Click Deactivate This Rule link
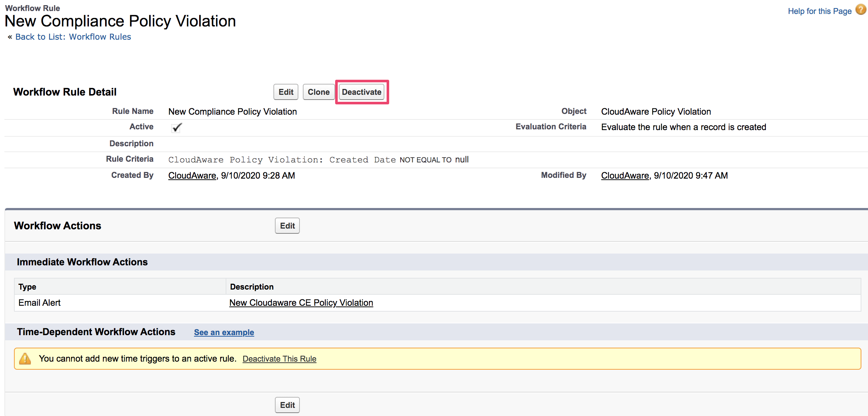Image resolution: width=868 pixels, height=416 pixels. (279, 359)
